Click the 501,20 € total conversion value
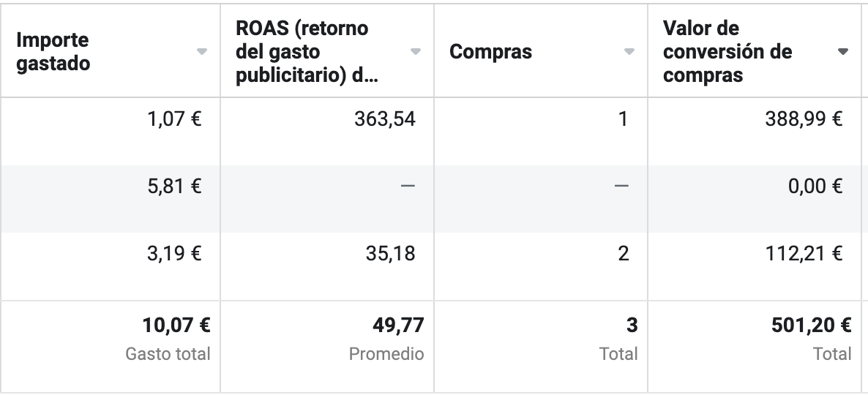Screen dimensions: 868x395 coord(811,326)
